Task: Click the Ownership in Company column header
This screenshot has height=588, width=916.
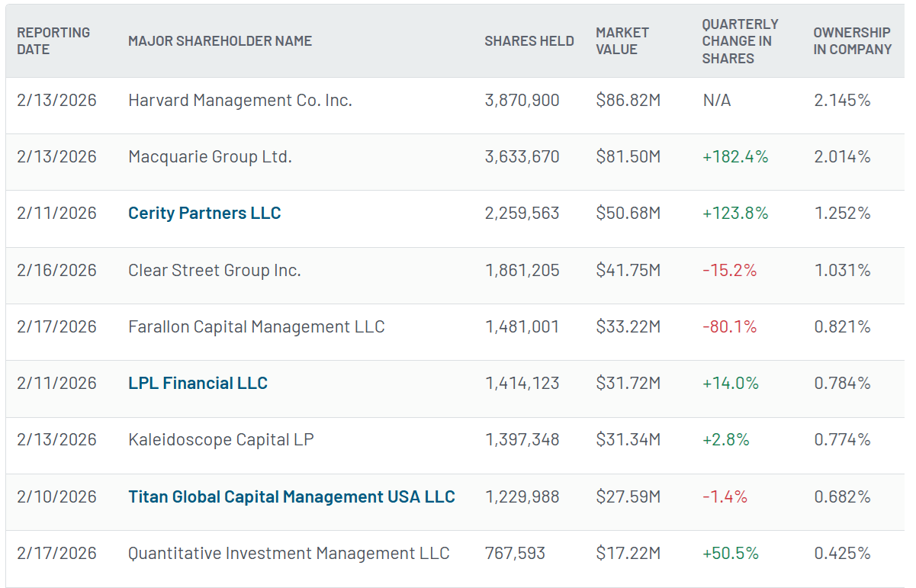Action: [x=852, y=41]
